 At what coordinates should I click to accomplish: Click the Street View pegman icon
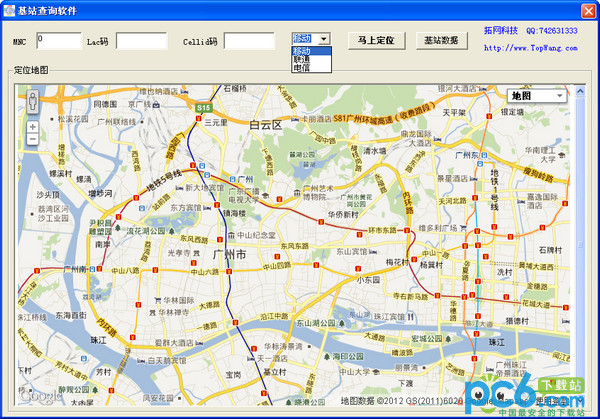click(x=33, y=101)
